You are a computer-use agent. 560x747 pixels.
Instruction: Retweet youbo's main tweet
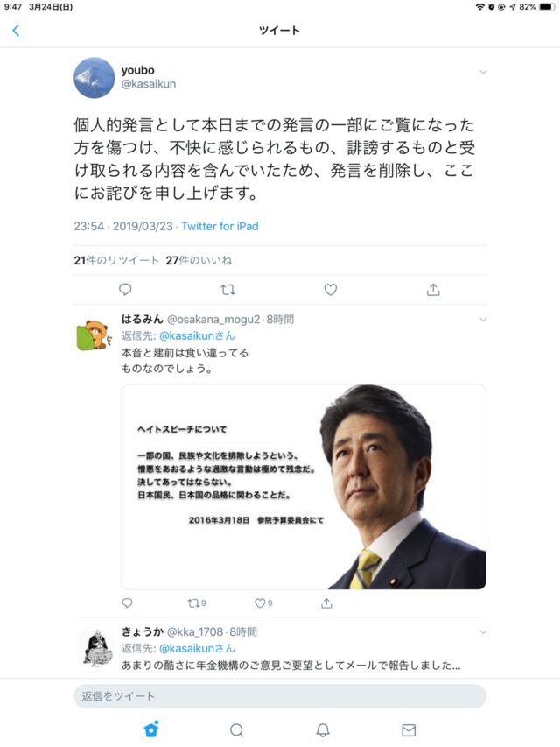pos(228,289)
